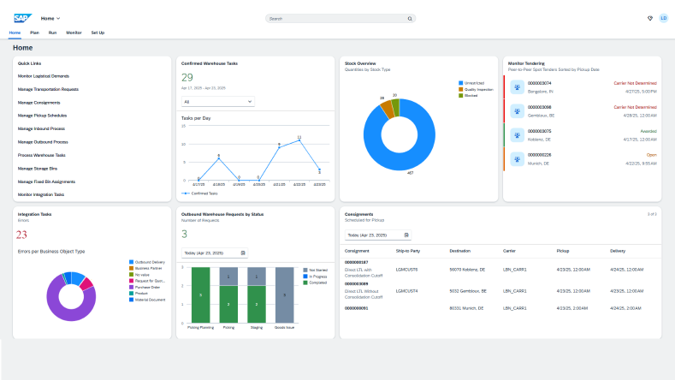Click the Goods Issue bar
Image resolution: width=675 pixels, height=380 pixels.
tap(285, 295)
